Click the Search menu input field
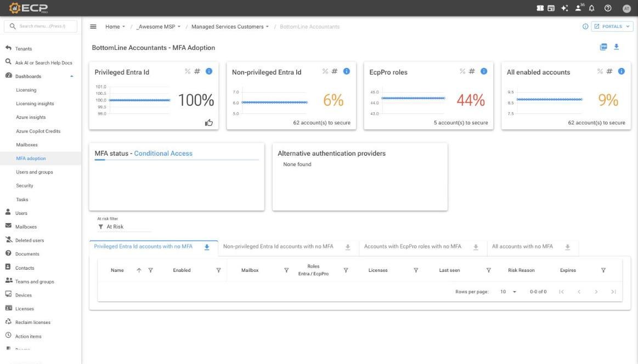The image size is (638, 364). (41, 26)
